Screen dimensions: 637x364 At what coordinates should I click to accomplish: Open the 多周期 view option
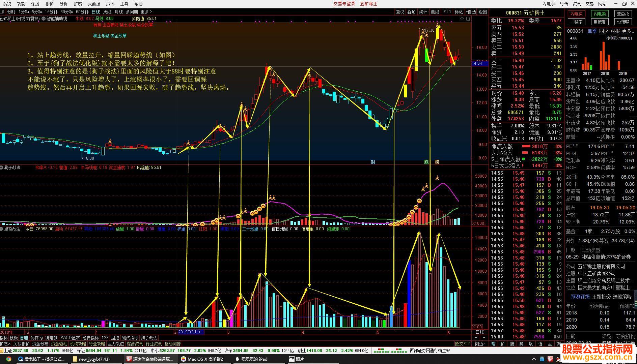pyautogui.click(x=132, y=12)
